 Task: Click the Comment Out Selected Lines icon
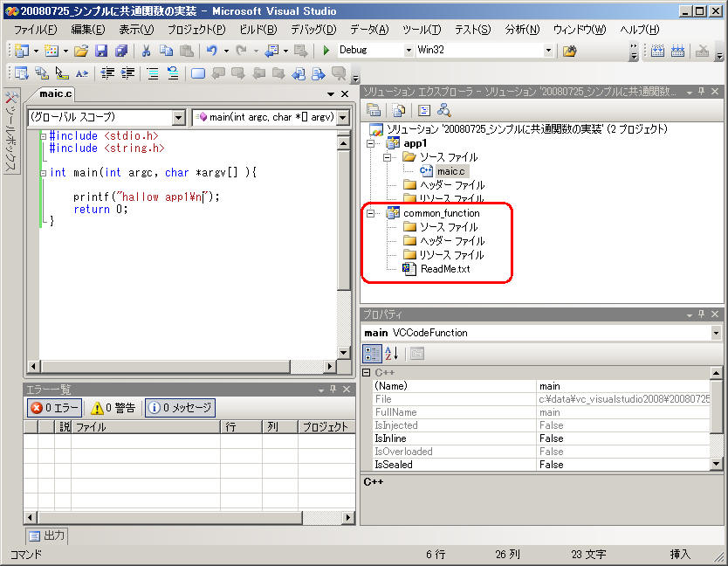[152, 73]
